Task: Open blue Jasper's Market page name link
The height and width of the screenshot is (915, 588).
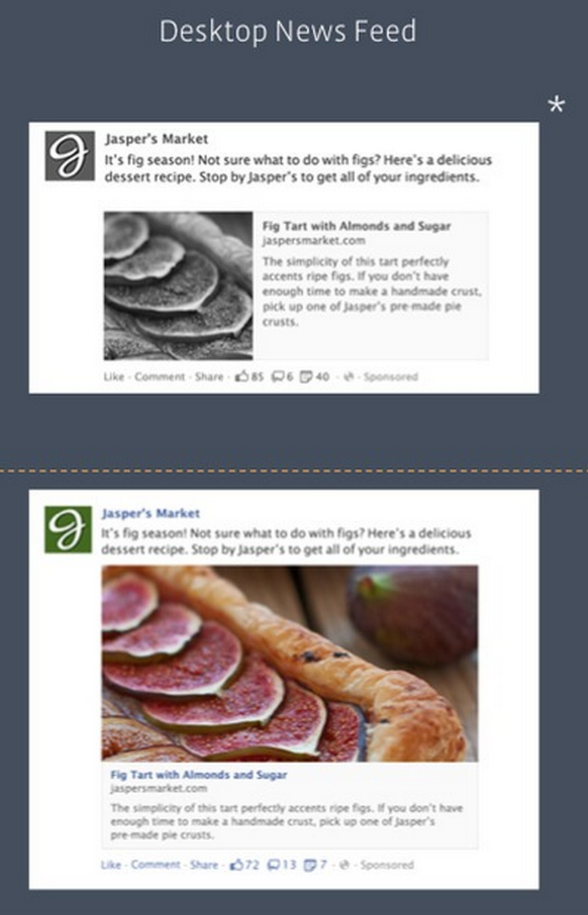Action: (x=151, y=513)
